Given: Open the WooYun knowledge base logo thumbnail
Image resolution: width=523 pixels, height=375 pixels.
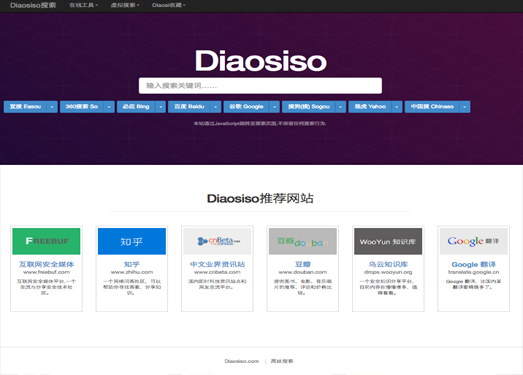Looking at the screenshot, I should [388, 241].
